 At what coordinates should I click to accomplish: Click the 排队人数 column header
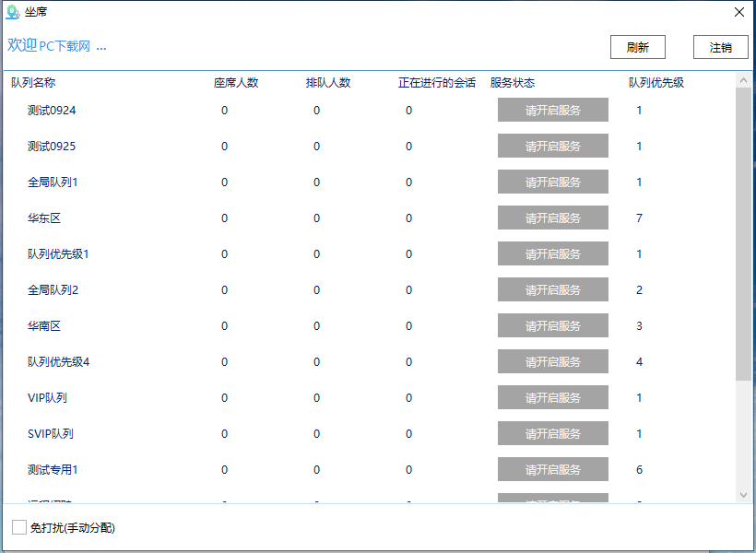pos(328,82)
